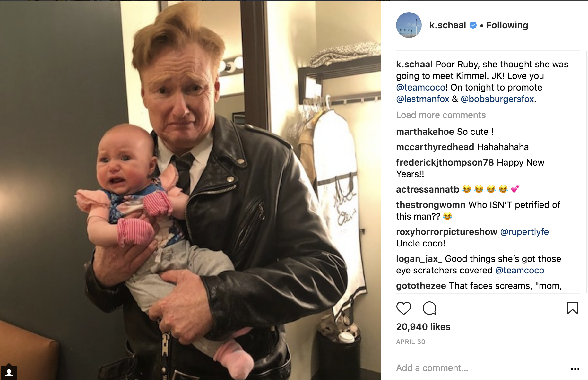Click the comment bubble icon
Image resolution: width=588 pixels, height=380 pixels.
[429, 308]
